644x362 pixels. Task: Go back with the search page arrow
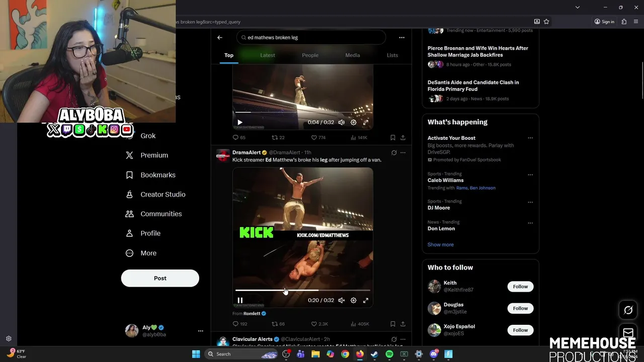click(x=220, y=38)
